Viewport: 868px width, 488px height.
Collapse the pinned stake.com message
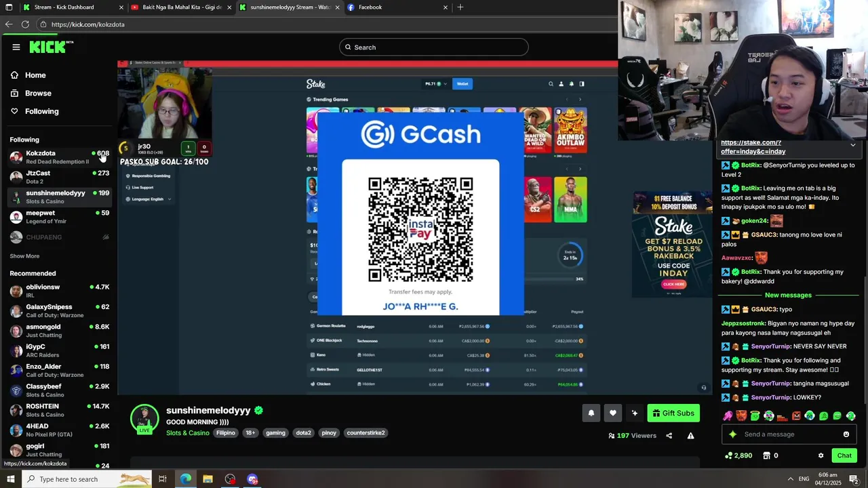(853, 145)
